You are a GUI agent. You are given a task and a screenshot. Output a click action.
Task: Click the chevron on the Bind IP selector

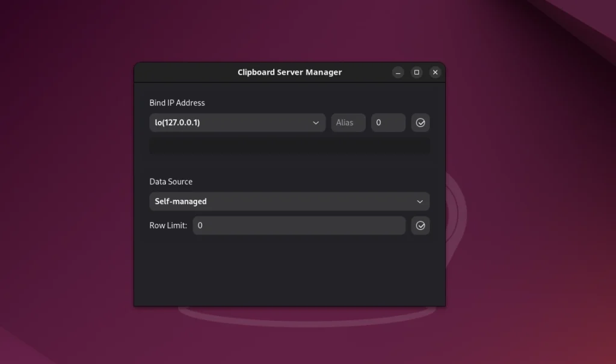click(316, 122)
